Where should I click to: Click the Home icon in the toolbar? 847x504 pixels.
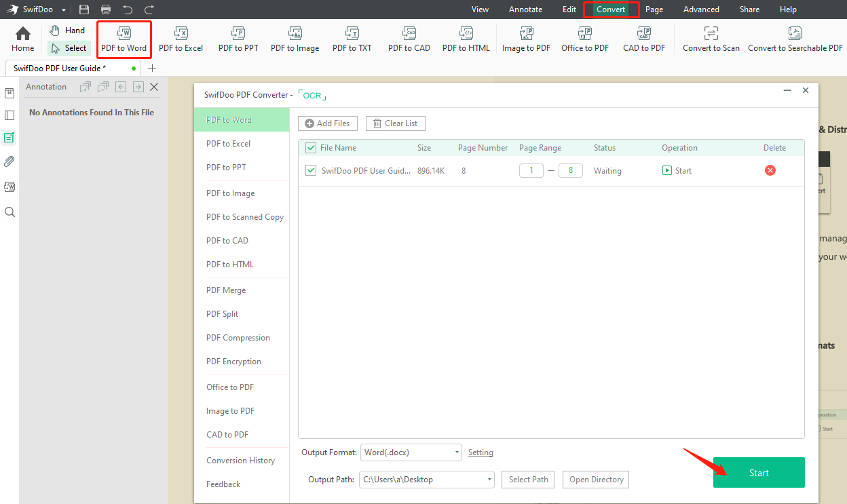[x=22, y=39]
